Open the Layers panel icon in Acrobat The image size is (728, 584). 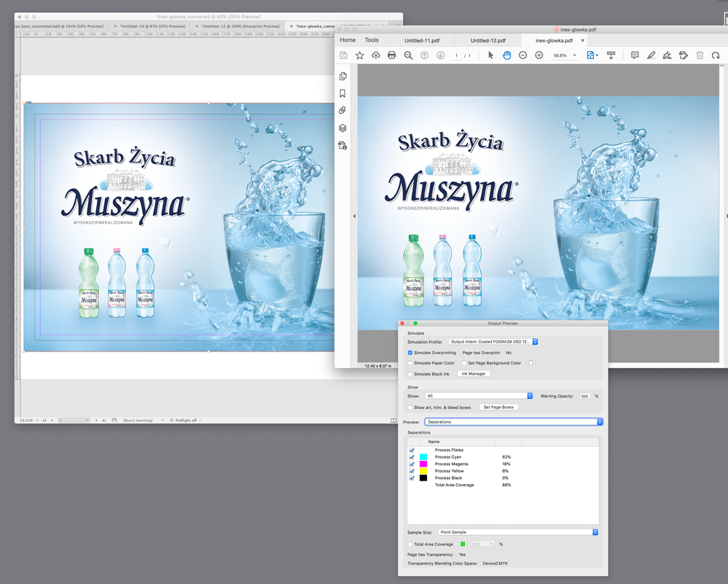click(343, 128)
